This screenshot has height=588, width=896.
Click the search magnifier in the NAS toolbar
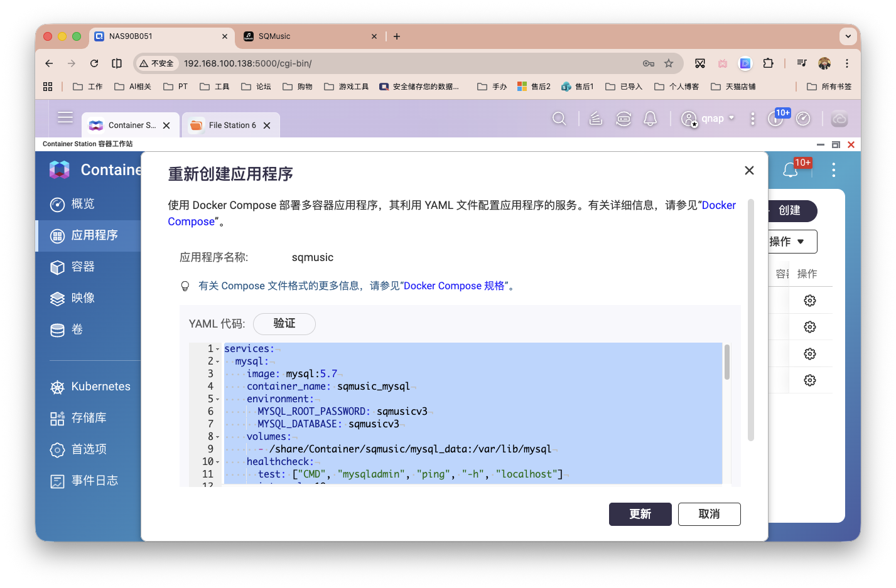click(559, 118)
